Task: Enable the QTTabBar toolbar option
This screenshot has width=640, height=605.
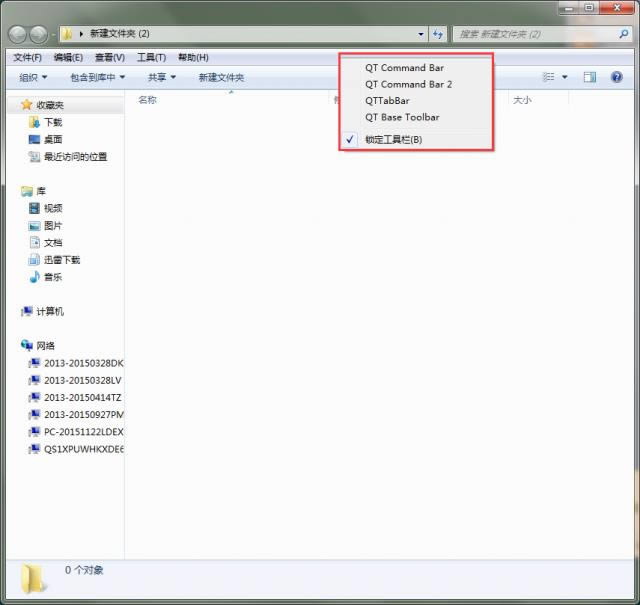Action: click(387, 101)
